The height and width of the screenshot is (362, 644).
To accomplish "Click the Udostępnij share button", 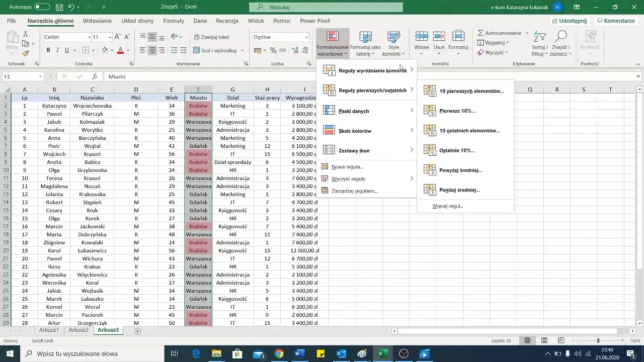I will (570, 21).
